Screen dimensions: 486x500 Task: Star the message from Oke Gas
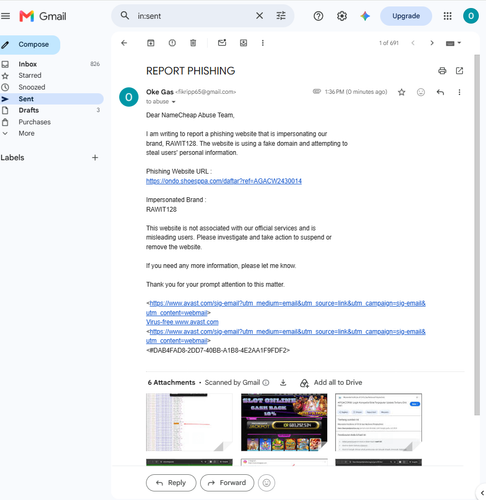[x=401, y=92]
